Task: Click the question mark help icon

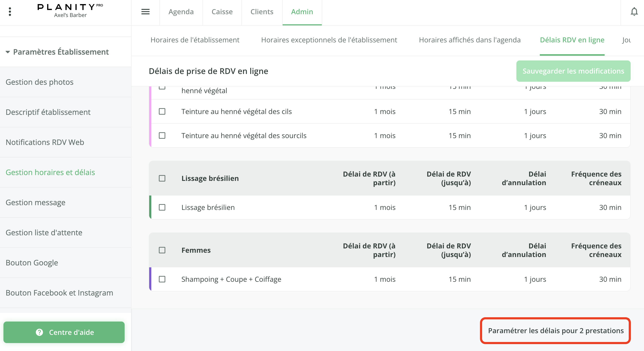Action: tap(39, 332)
